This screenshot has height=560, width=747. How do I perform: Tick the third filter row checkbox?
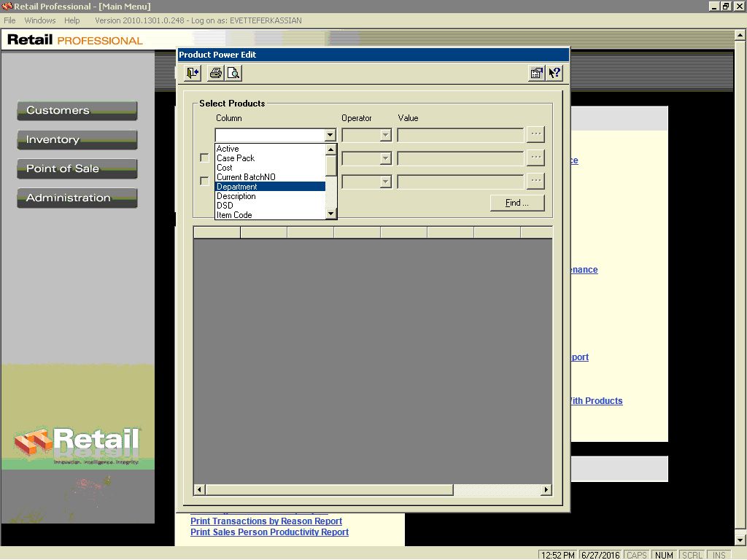point(204,181)
